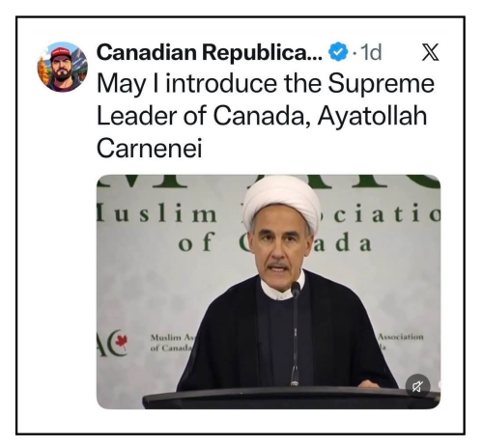483x448 pixels.
Task: Click the word Supreme in the tweet
Action: point(382,85)
